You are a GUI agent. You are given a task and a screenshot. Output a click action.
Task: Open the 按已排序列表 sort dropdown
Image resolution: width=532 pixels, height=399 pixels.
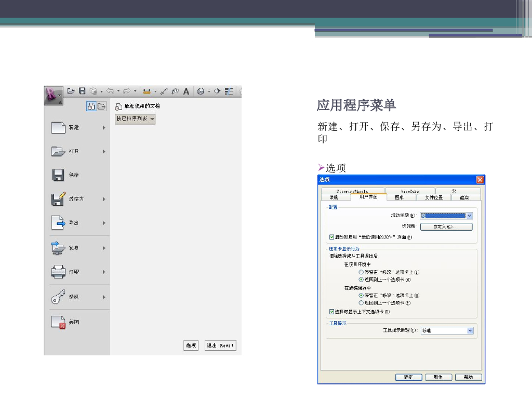[135, 119]
